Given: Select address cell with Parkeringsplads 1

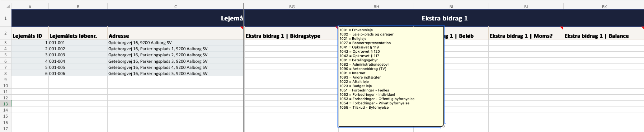Looking at the screenshot, I should pos(175,49).
